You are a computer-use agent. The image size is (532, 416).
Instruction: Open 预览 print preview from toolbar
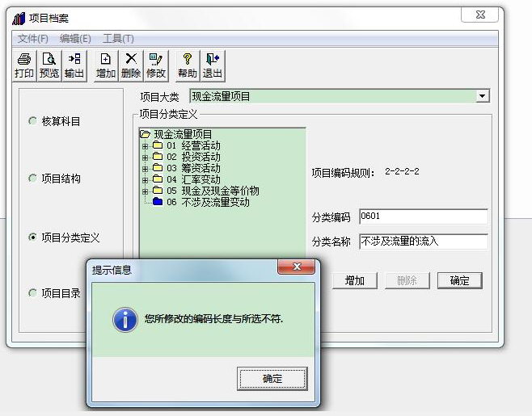tap(49, 65)
